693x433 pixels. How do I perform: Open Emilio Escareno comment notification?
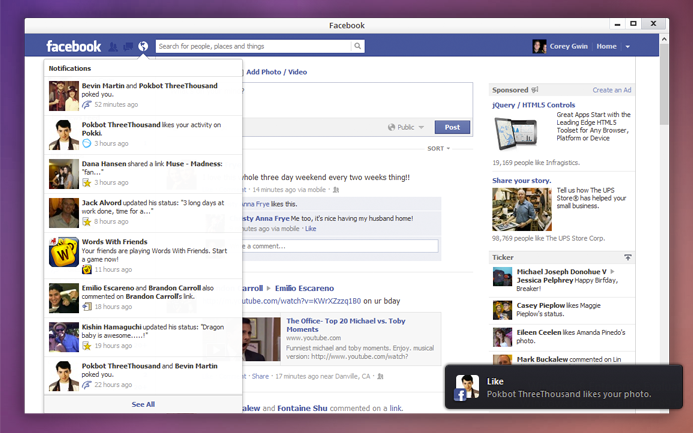tap(143, 298)
